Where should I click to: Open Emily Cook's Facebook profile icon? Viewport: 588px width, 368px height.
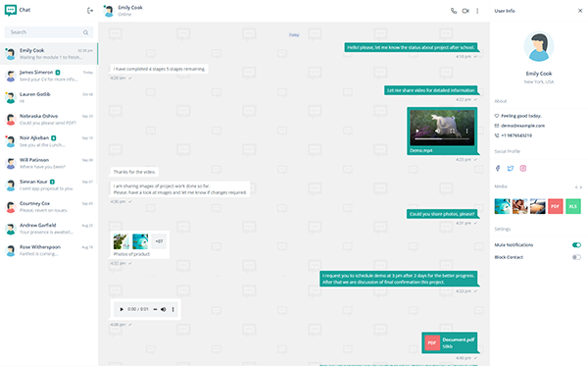(x=498, y=168)
